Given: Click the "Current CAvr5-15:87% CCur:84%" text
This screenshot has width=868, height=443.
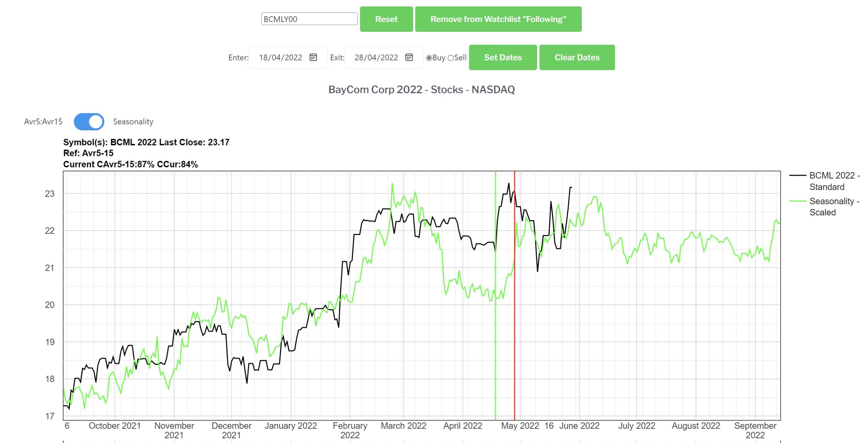Looking at the screenshot, I should (131, 164).
